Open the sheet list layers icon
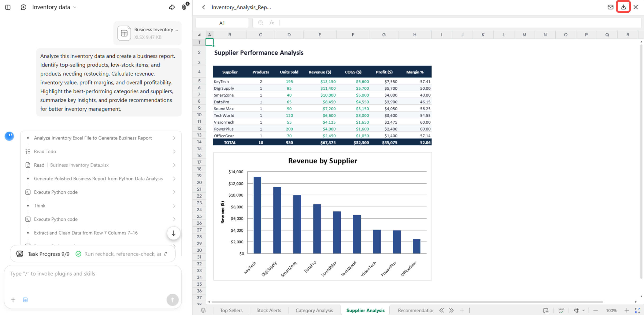Image resolution: width=644 pixels, height=315 pixels. coord(203,310)
